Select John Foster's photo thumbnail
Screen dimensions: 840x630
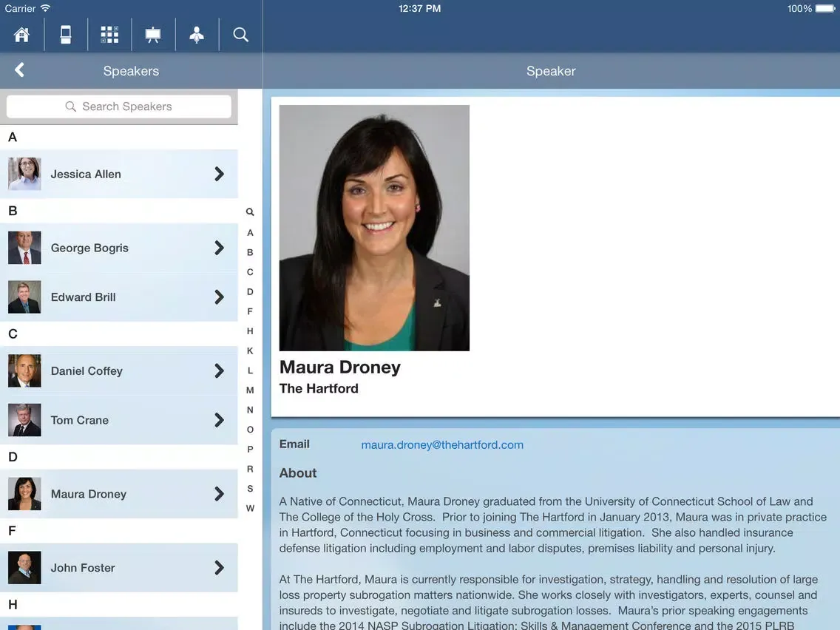(x=24, y=568)
